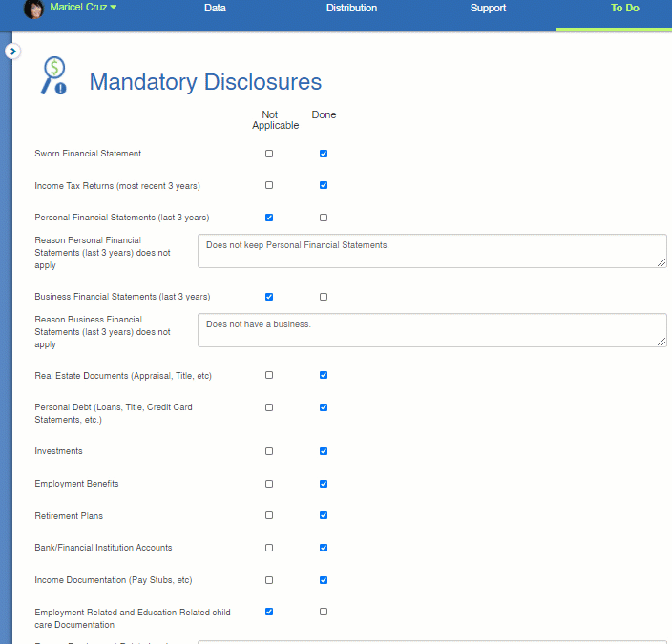Click the Mandatory Disclosures page heading
The image size is (672, 644).
coord(205,82)
